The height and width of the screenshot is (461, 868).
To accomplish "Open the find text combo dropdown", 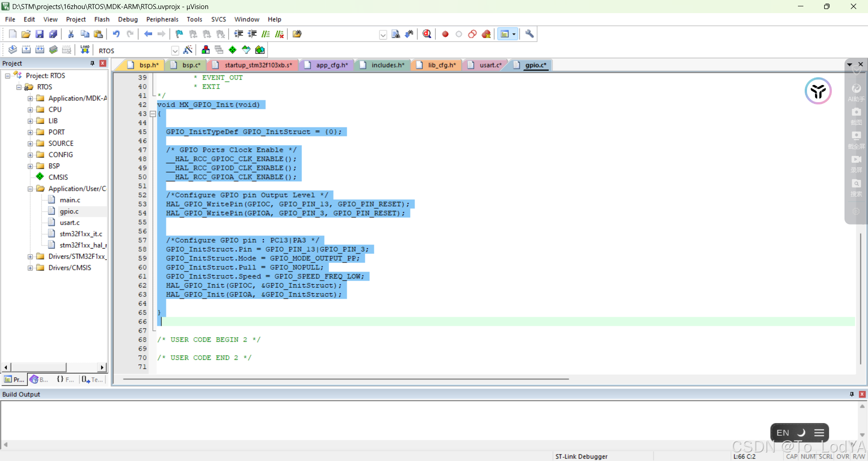I will click(x=383, y=35).
